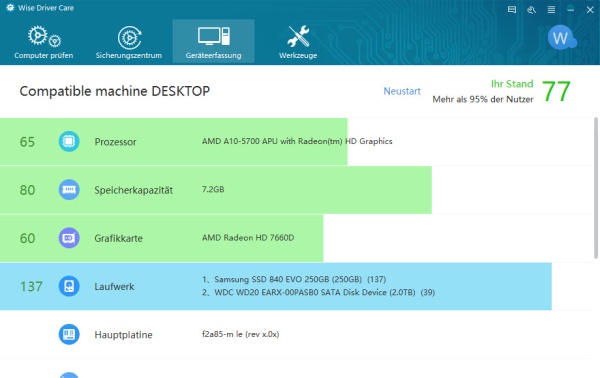Open the Werkzeuge tab
Viewport: 600px width, 378px height.
click(298, 42)
